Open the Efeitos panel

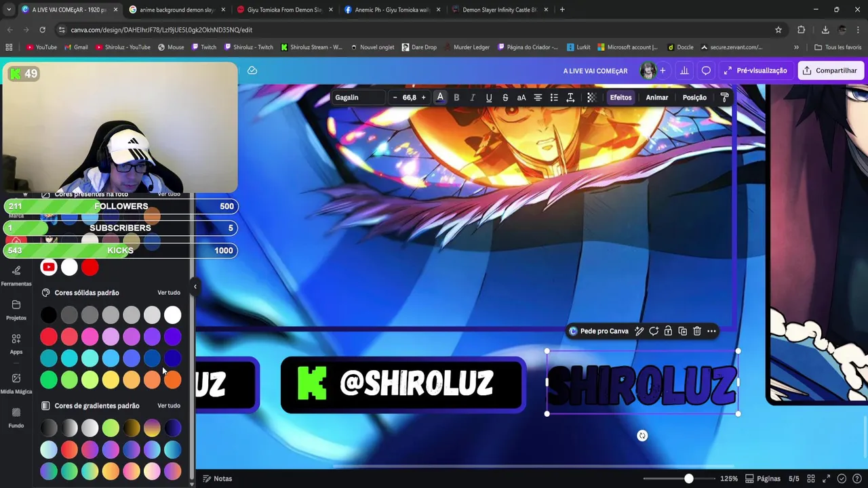click(x=620, y=98)
